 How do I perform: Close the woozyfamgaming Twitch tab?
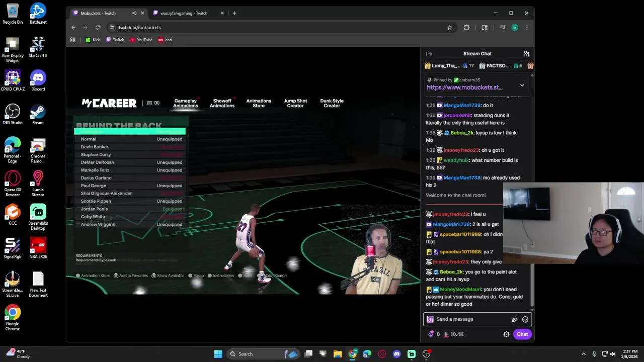(222, 13)
